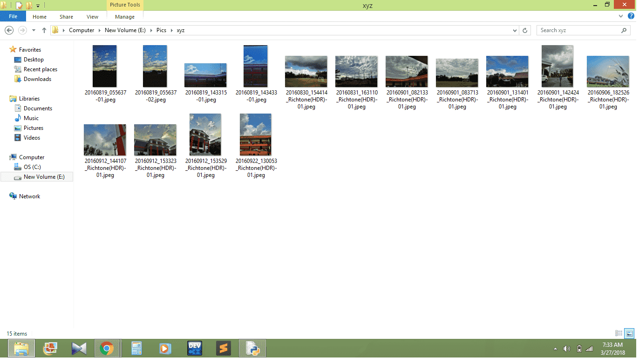Click Computer in the address breadcrumb
The width and height of the screenshot is (639, 364).
click(82, 30)
